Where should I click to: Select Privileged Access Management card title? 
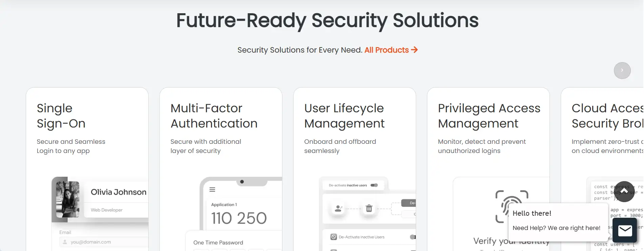(x=489, y=116)
